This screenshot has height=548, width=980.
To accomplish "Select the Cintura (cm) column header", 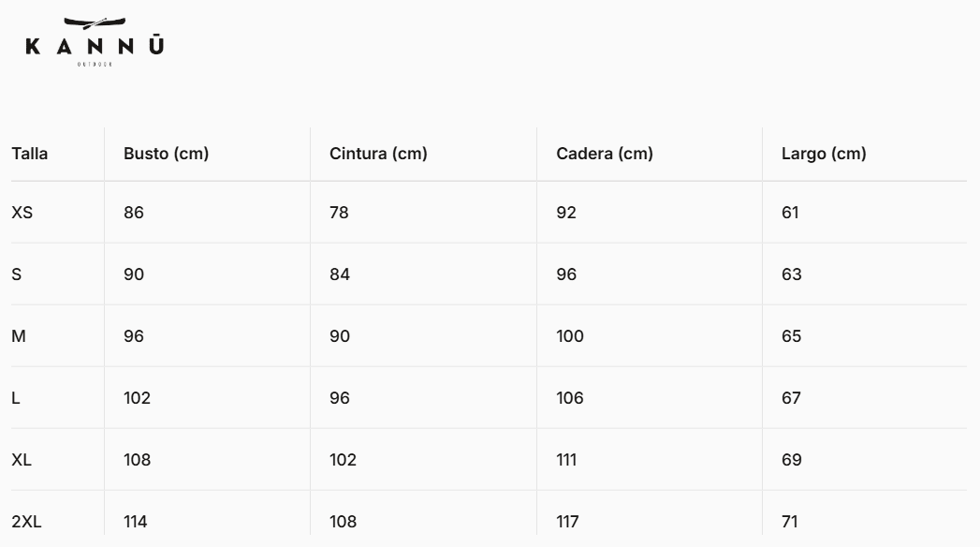I will (378, 154).
